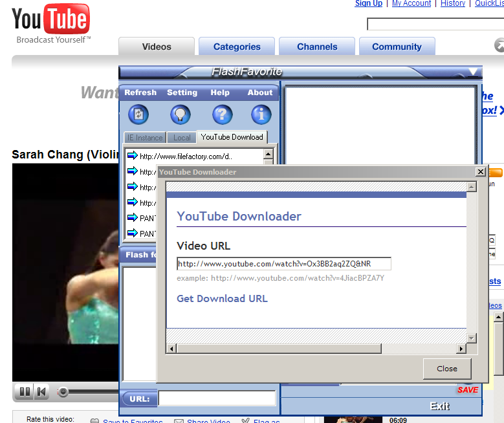The width and height of the screenshot is (504, 423).
Task: Click the Get Download URL link
Action: click(x=222, y=299)
